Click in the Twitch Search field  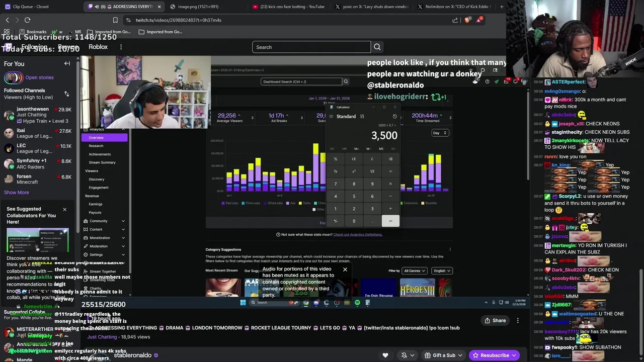[x=311, y=47]
